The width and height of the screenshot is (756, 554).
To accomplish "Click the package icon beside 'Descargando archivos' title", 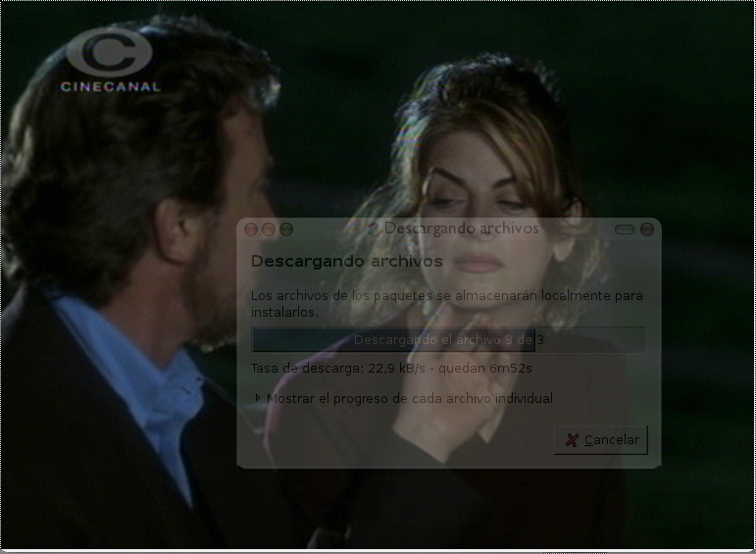I will [x=375, y=229].
